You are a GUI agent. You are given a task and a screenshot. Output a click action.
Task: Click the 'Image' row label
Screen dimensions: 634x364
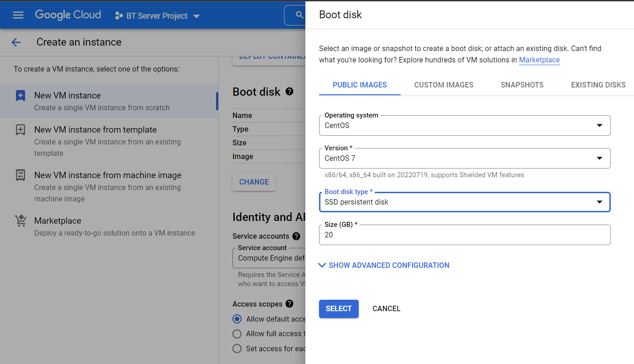click(242, 156)
